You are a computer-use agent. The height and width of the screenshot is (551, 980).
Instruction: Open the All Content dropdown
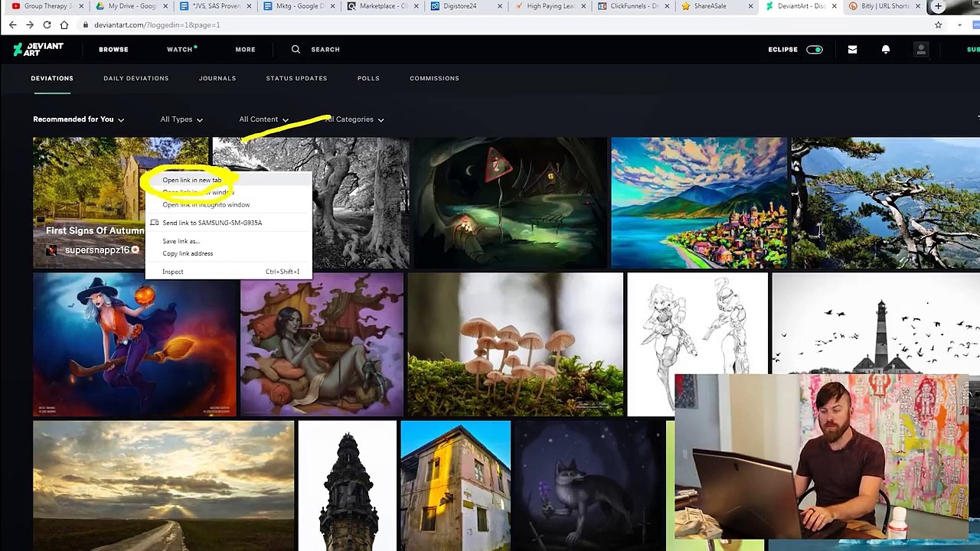pyautogui.click(x=263, y=119)
